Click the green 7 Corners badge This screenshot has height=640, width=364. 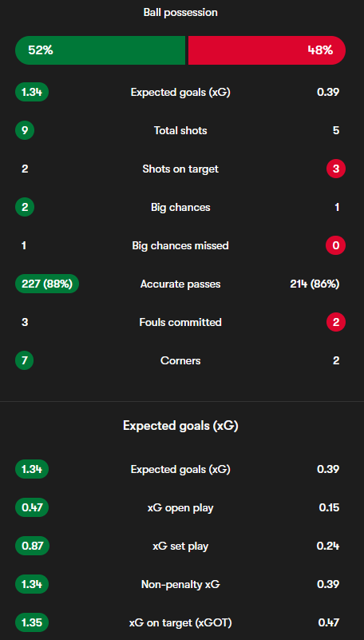tap(25, 361)
